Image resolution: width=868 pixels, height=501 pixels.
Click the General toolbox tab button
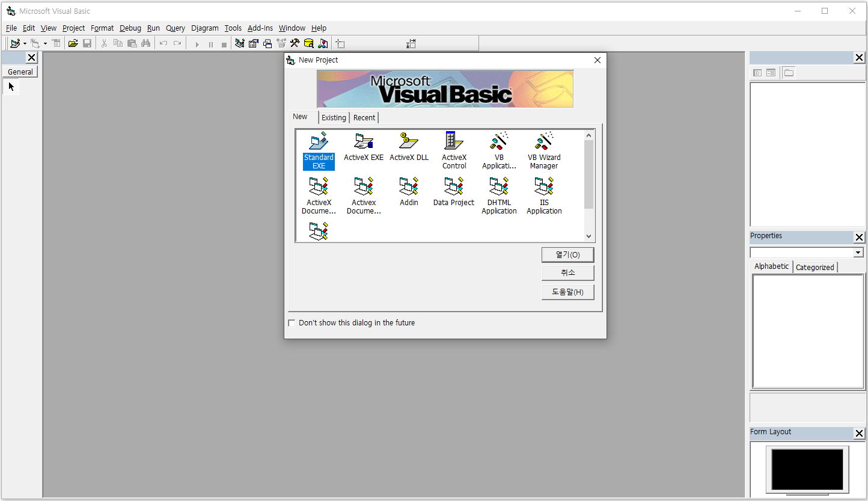[20, 72]
